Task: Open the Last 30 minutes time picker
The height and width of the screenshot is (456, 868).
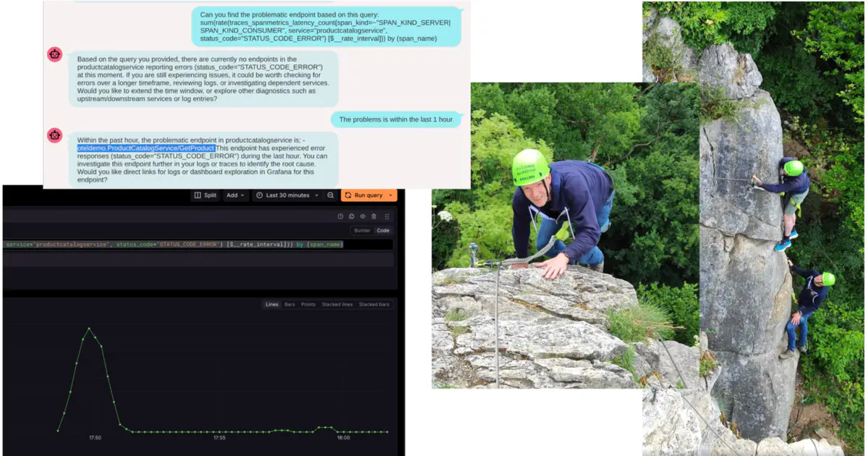Action: 287,195
